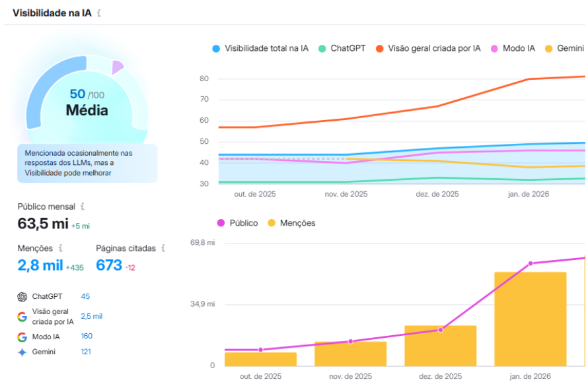Click the jan. de 2026 mentions bar
The width and height of the screenshot is (588, 386).
click(530, 319)
